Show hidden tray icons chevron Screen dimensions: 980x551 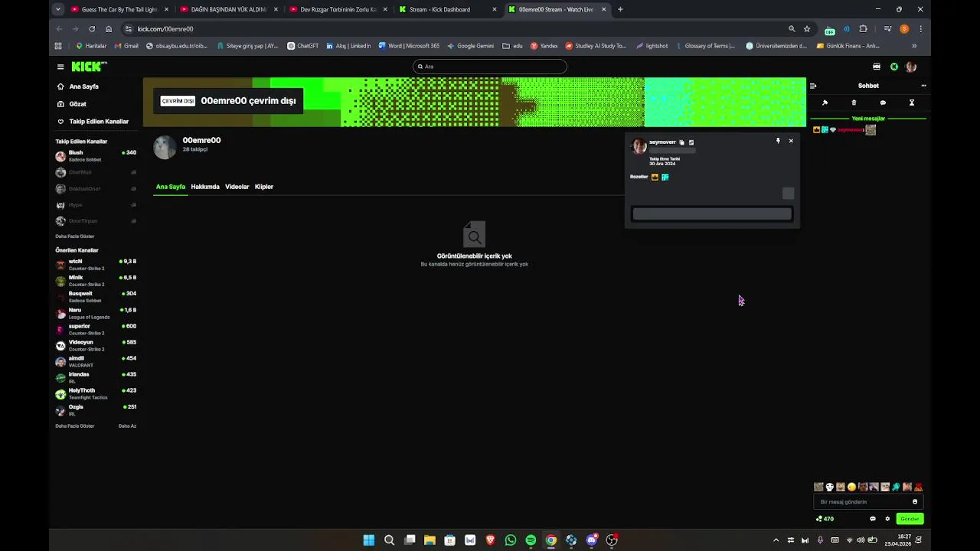pyautogui.click(x=776, y=540)
